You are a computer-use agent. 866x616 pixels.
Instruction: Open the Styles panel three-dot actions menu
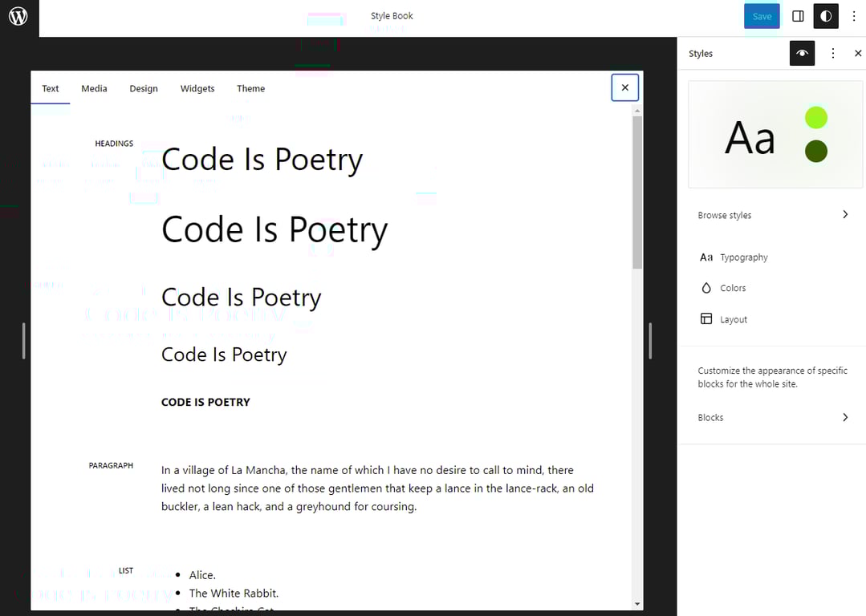(x=832, y=53)
